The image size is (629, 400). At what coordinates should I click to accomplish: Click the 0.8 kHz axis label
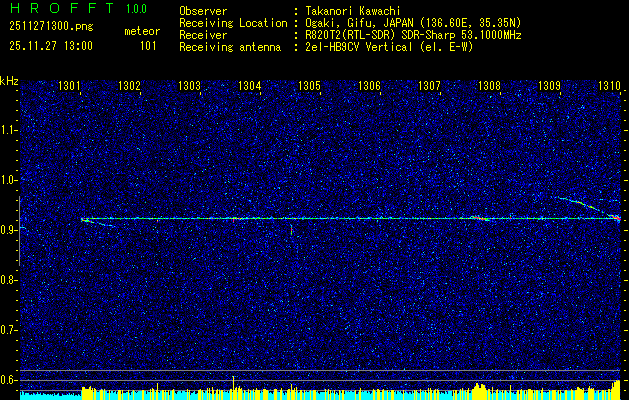tap(8, 280)
